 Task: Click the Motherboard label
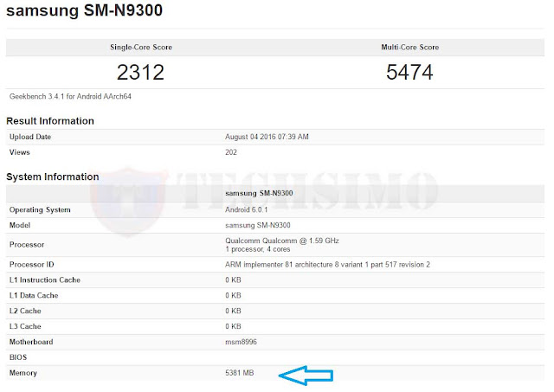coord(31,342)
